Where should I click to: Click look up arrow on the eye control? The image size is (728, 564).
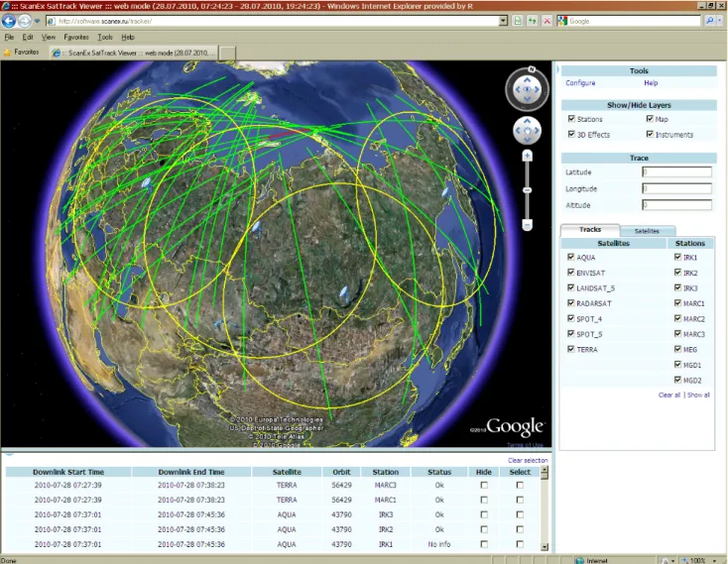click(527, 79)
